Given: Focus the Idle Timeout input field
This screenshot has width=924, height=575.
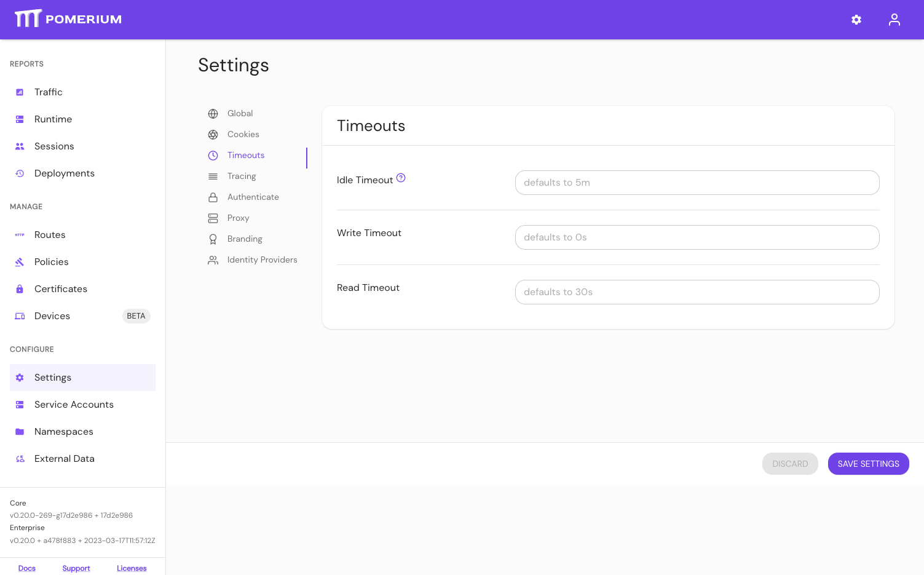Looking at the screenshot, I should tap(697, 183).
